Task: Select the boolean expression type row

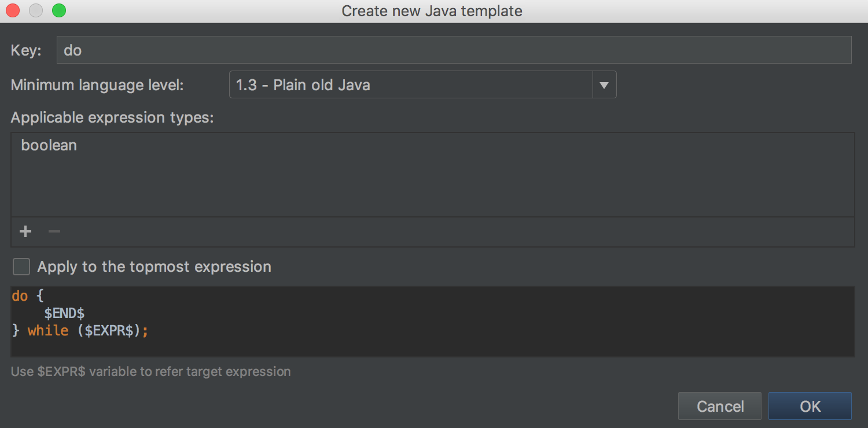Action: [433, 145]
